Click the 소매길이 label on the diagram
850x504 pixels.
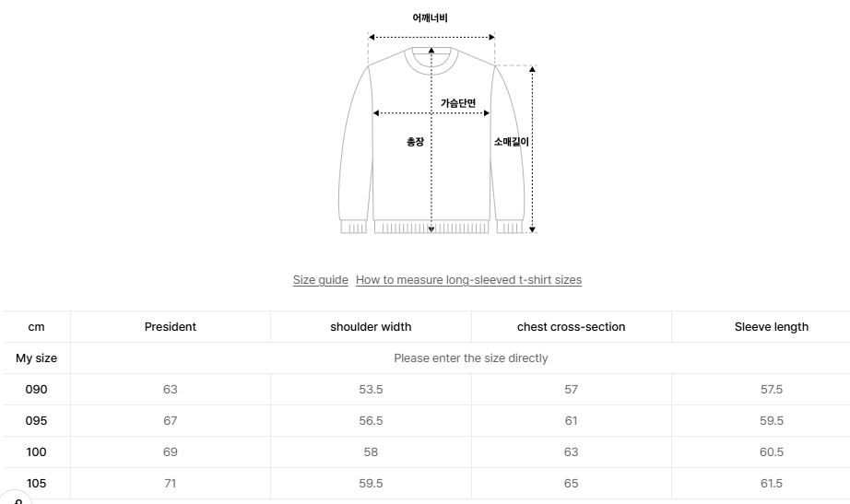pyautogui.click(x=511, y=142)
